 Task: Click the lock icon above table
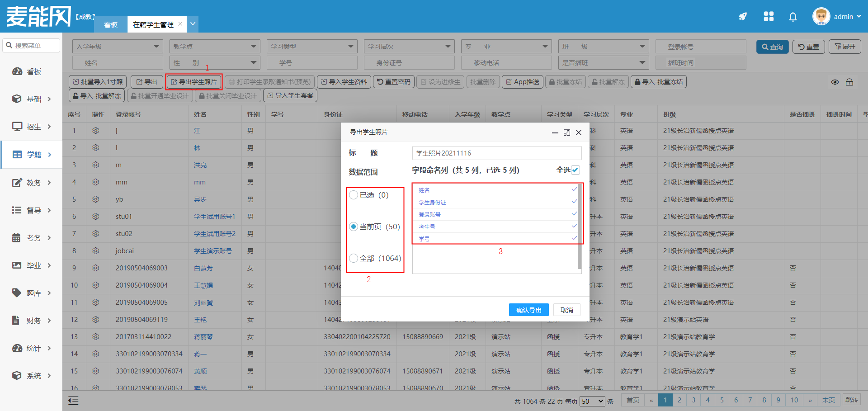pos(849,82)
